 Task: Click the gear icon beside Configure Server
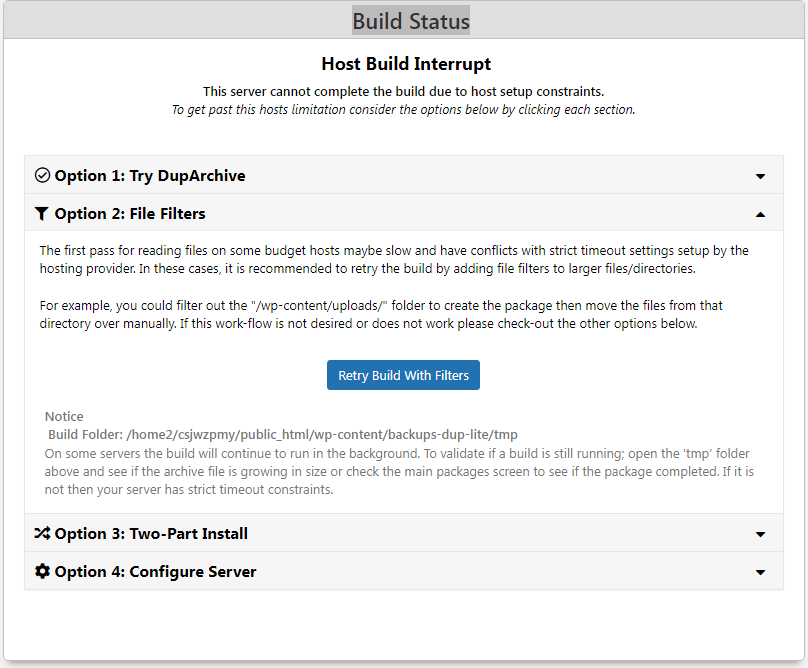(42, 571)
